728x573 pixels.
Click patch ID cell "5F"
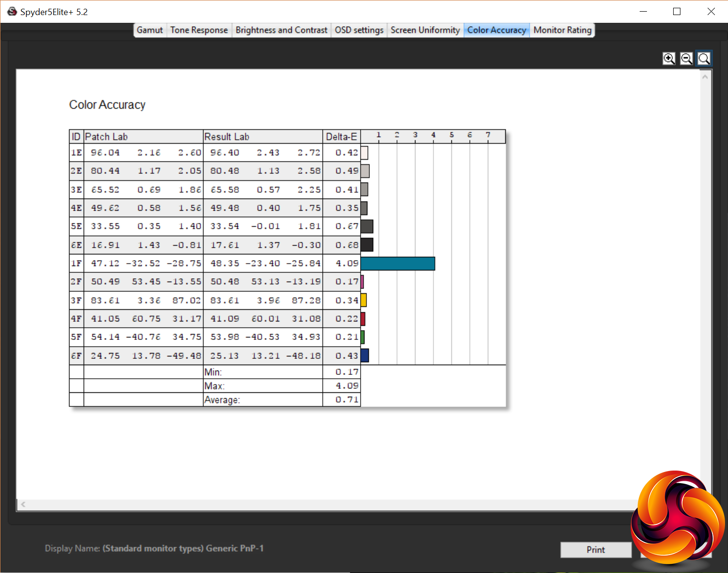click(x=77, y=337)
